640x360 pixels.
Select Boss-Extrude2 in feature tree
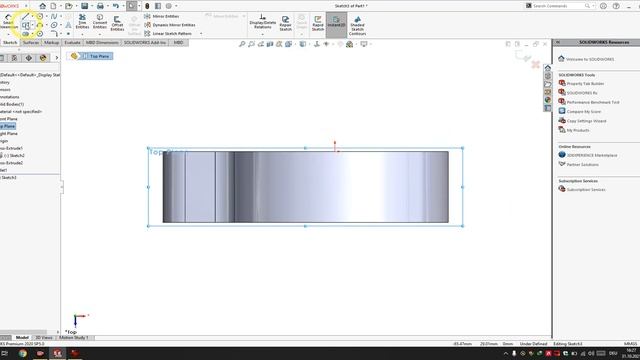(11, 163)
